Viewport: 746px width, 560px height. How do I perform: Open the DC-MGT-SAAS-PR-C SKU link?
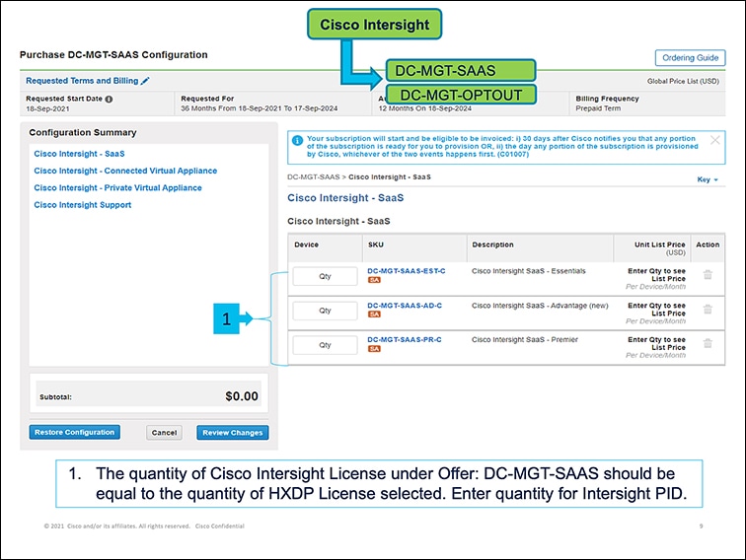[x=405, y=339]
